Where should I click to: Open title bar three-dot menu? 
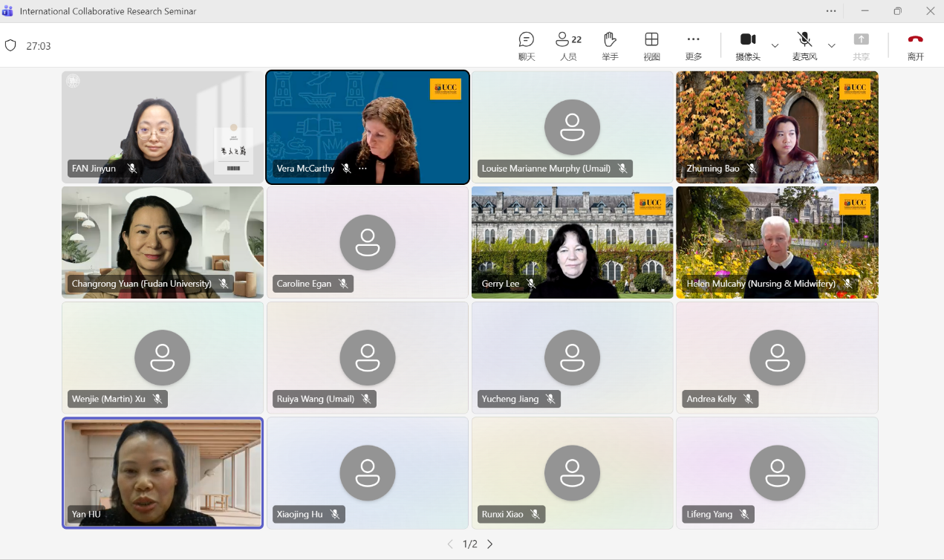831,11
